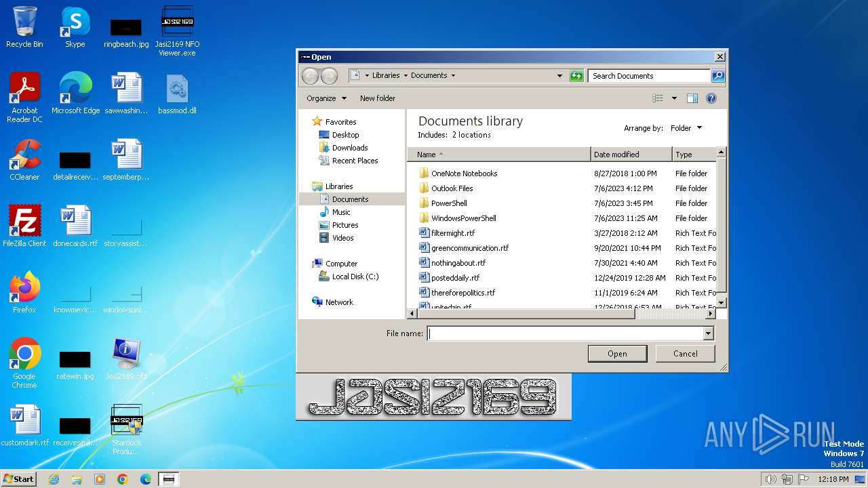Select customdark.rtf desktop file
This screenshot has height=488, width=868.
coord(24,426)
